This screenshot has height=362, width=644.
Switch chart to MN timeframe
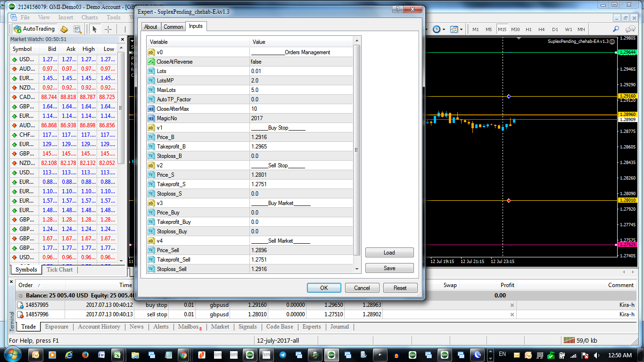coord(581,29)
